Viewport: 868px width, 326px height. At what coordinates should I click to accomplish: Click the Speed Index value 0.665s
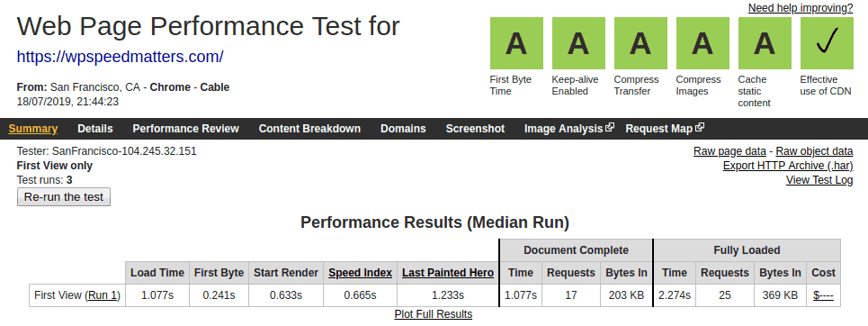coord(360,295)
